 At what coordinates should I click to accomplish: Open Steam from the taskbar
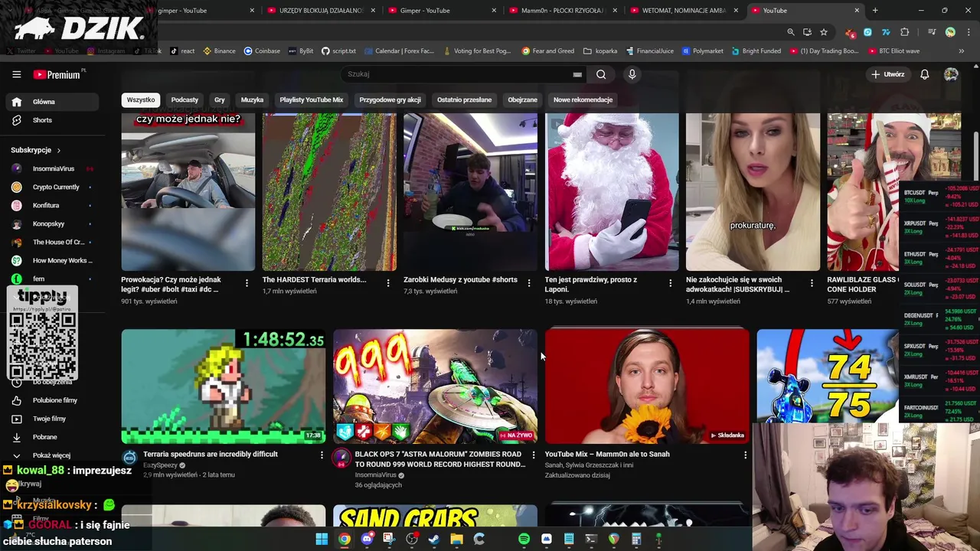point(434,539)
